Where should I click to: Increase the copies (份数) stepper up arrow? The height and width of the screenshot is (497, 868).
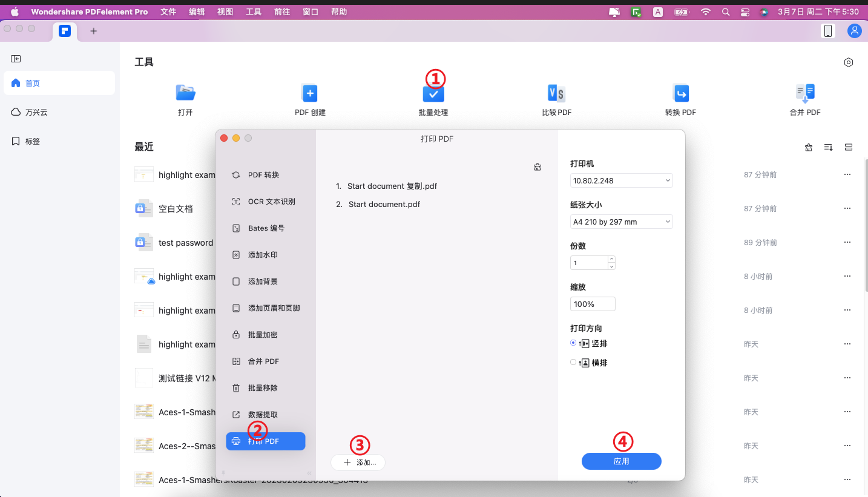611,259
